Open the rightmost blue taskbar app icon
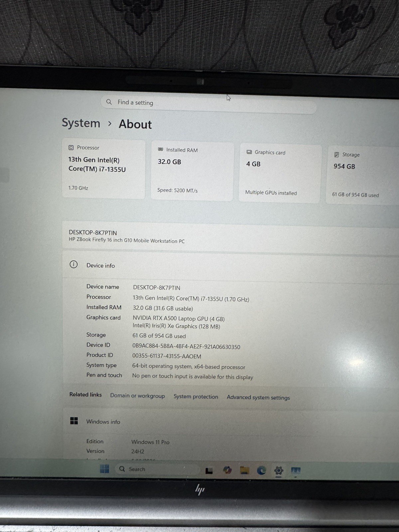399x532 pixels. tap(296, 471)
